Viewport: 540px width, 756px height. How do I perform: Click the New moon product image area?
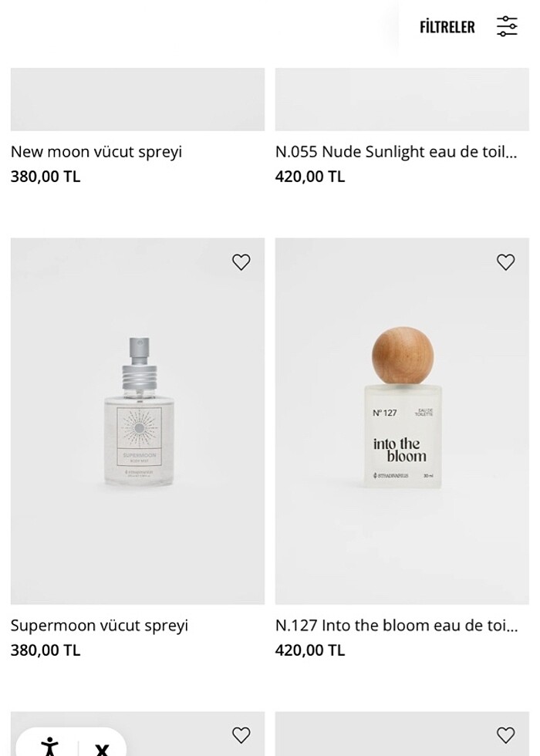(137, 99)
